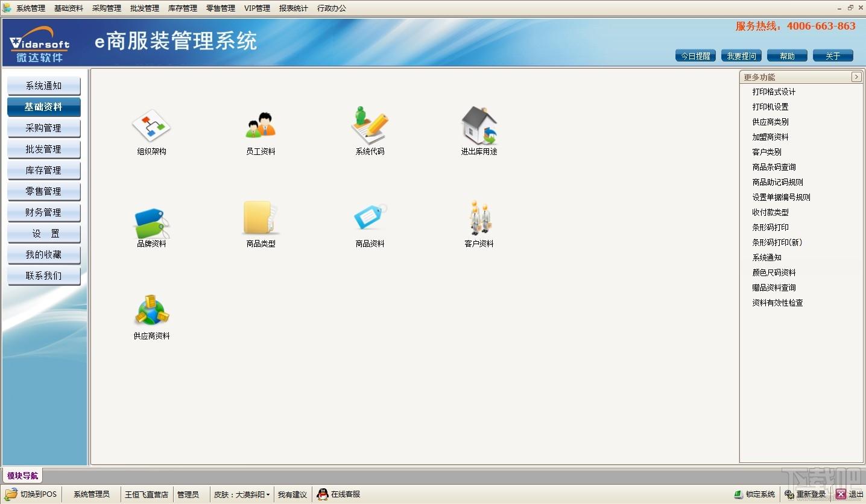This screenshot has width=866, height=504.
Task: Select 零售管理 in left sidebar
Action: [43, 192]
